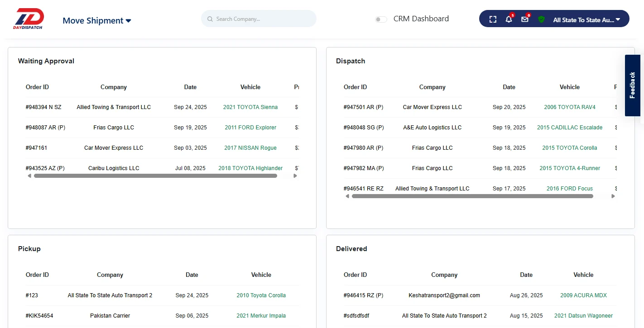Open 2017 NISSAN Rogue vehicle link
The width and height of the screenshot is (644, 328).
click(250, 148)
